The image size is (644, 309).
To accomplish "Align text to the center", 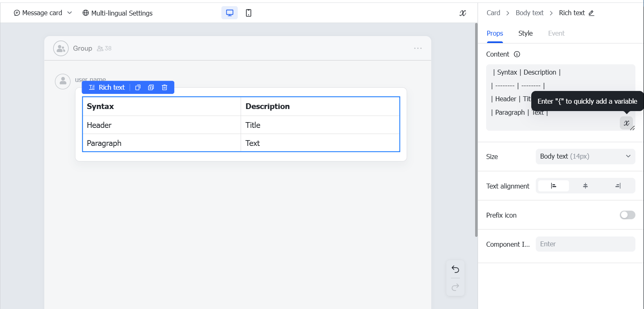I will pyautogui.click(x=585, y=186).
